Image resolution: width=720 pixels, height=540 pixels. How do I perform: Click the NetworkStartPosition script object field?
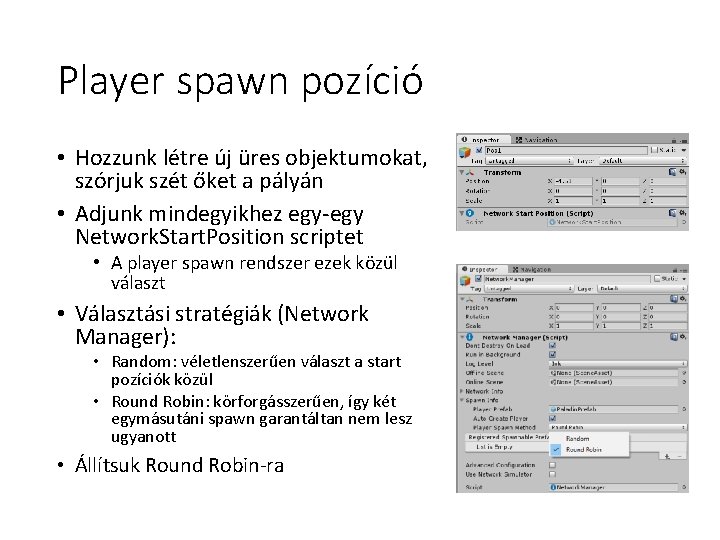pos(613,222)
